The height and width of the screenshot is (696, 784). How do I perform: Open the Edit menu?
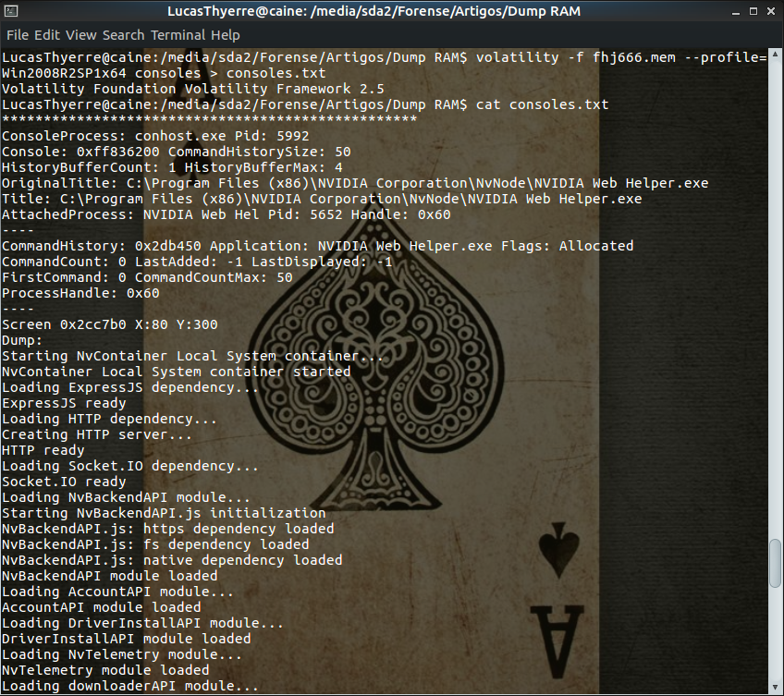tap(47, 35)
